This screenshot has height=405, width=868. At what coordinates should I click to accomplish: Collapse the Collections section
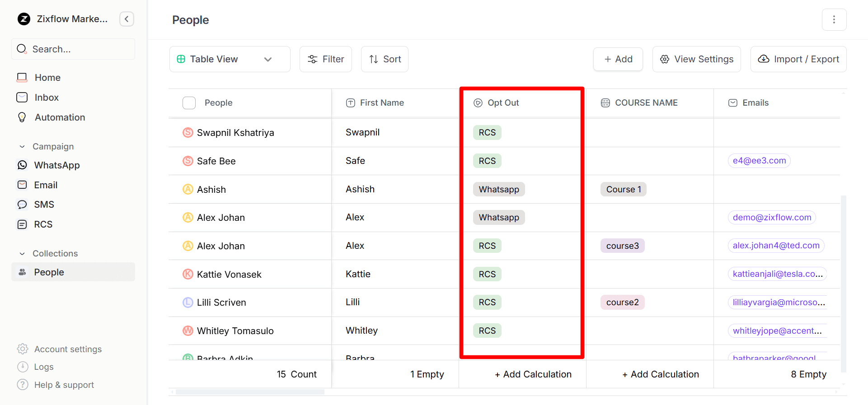pyautogui.click(x=22, y=254)
